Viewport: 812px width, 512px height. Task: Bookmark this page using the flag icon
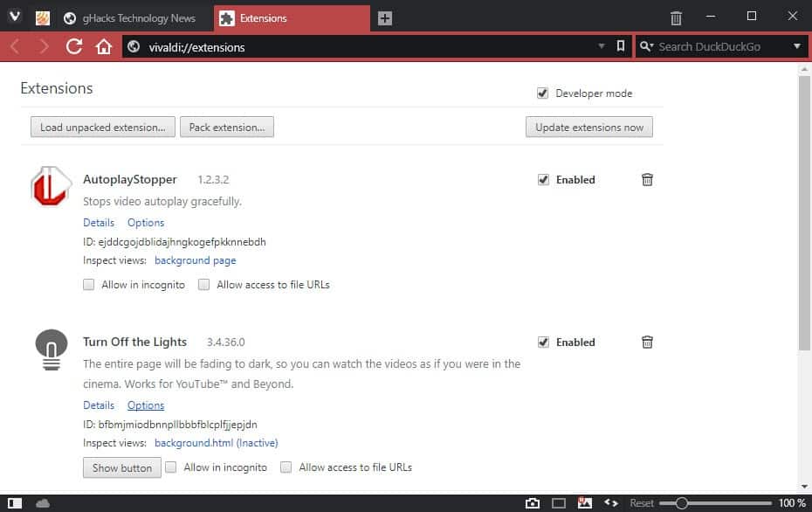[621, 46]
